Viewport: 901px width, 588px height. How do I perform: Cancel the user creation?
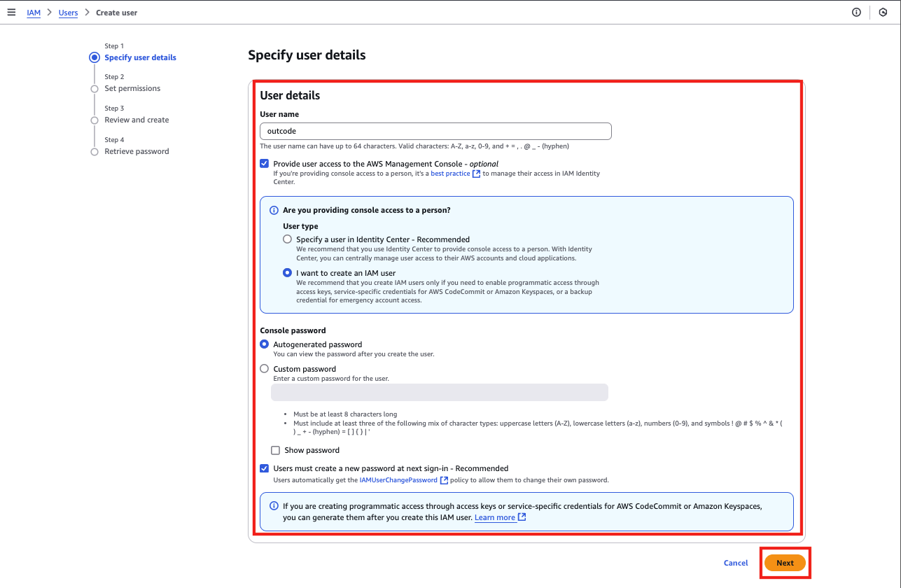tap(736, 563)
